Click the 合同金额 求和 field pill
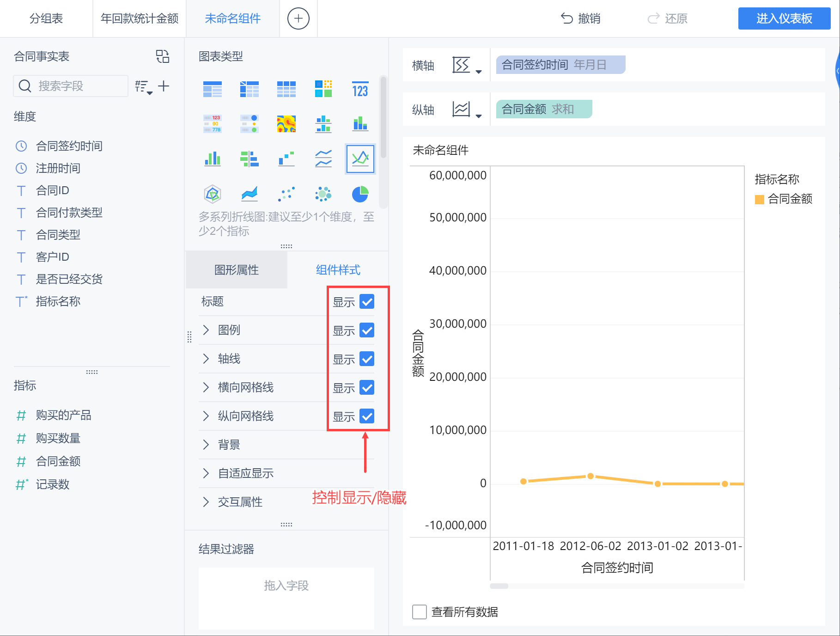The width and height of the screenshot is (840, 636). (x=544, y=109)
